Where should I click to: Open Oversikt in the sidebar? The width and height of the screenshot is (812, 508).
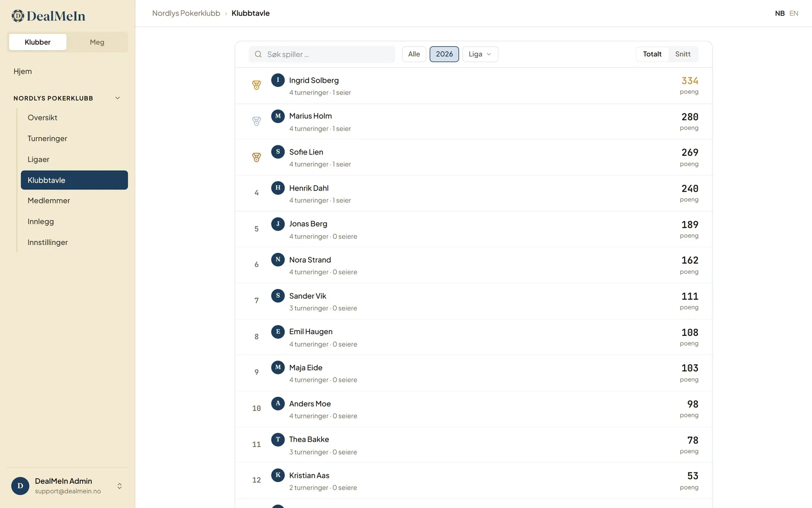coord(74,117)
